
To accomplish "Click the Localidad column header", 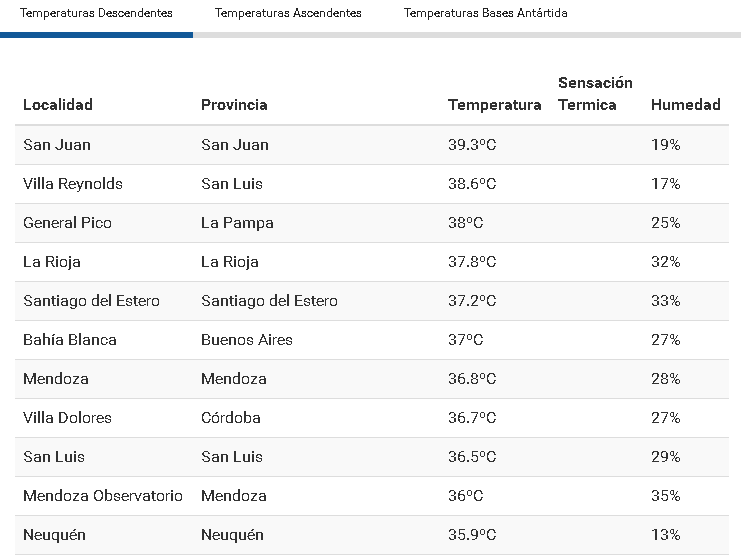I will pyautogui.click(x=58, y=104).
